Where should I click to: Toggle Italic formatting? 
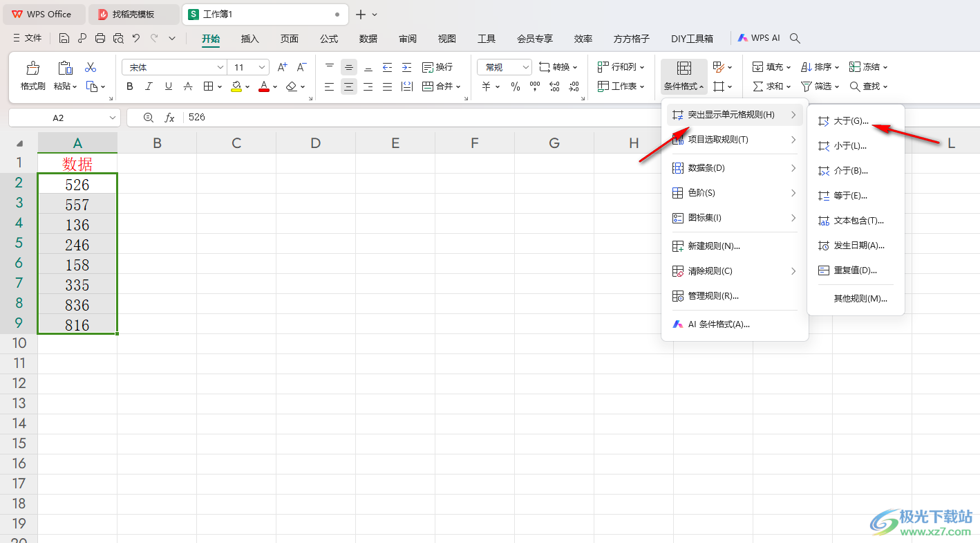tap(149, 86)
